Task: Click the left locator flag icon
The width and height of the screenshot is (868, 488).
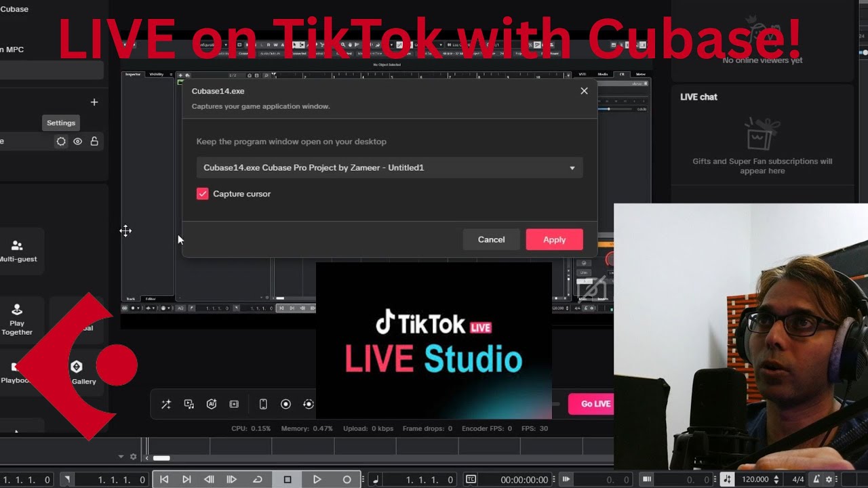Action: (67, 479)
